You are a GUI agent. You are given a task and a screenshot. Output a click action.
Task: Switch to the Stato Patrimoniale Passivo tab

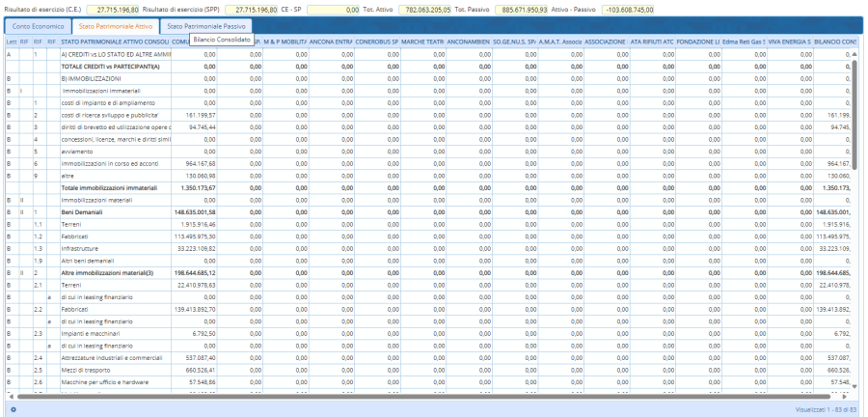pos(205,26)
